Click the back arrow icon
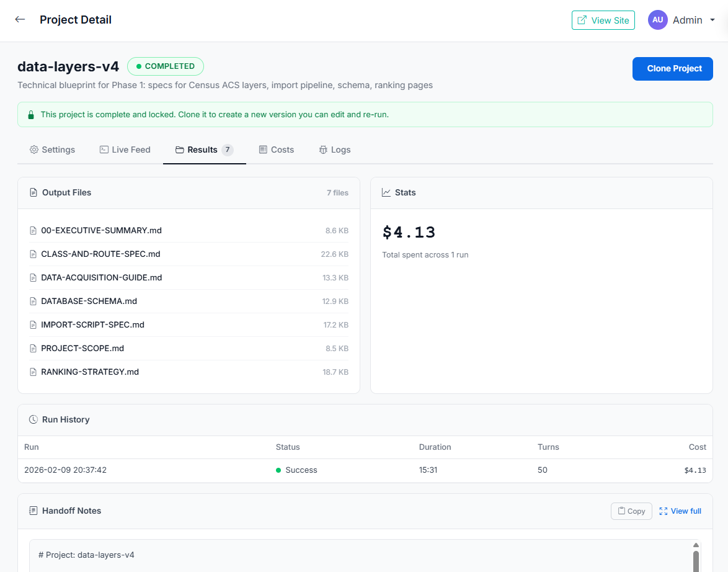Image resolution: width=728 pixels, height=572 pixels. [20, 19]
